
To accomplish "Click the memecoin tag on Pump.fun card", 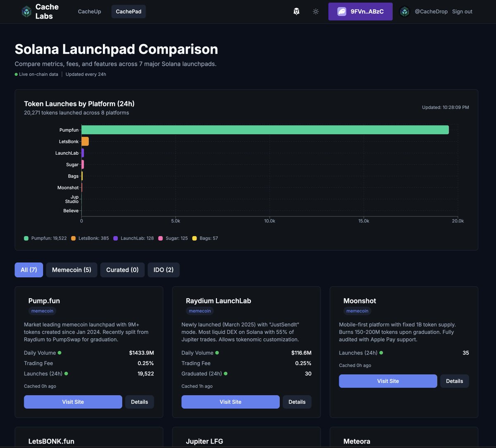I will point(43,311).
